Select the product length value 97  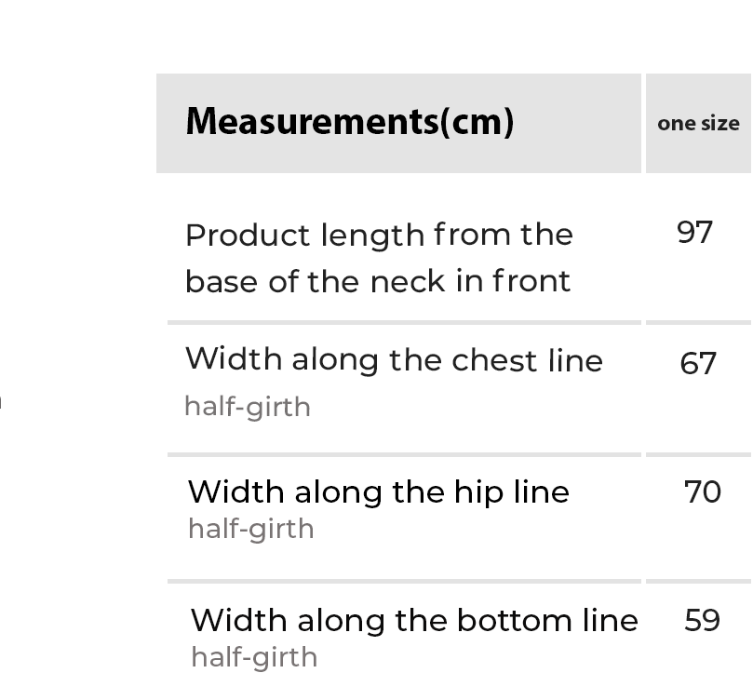point(695,233)
